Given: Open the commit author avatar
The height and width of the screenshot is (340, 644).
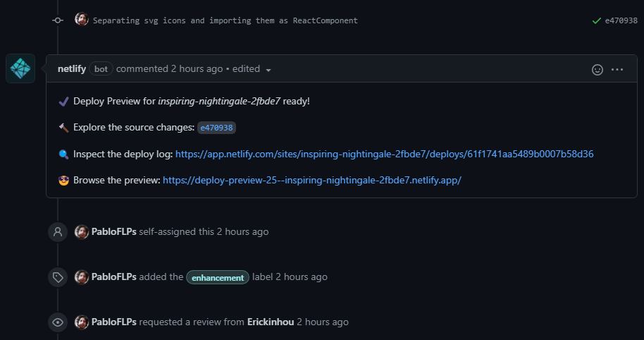Looking at the screenshot, I should coord(81,19).
